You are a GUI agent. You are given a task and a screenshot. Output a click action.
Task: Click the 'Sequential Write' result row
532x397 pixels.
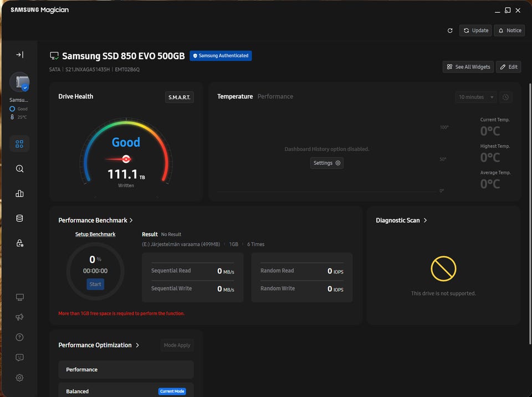193,288
